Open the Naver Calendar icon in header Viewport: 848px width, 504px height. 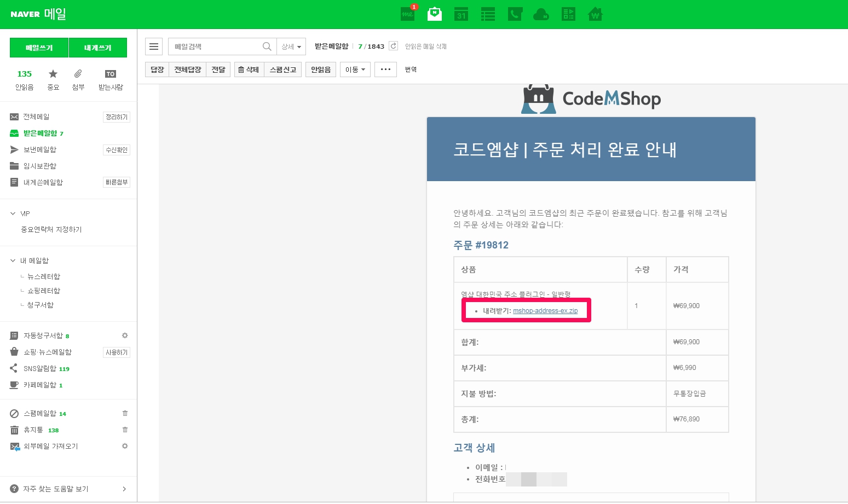point(461,14)
